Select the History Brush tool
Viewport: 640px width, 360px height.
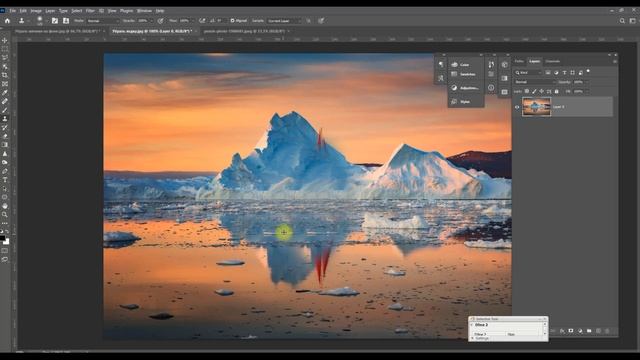[5, 127]
